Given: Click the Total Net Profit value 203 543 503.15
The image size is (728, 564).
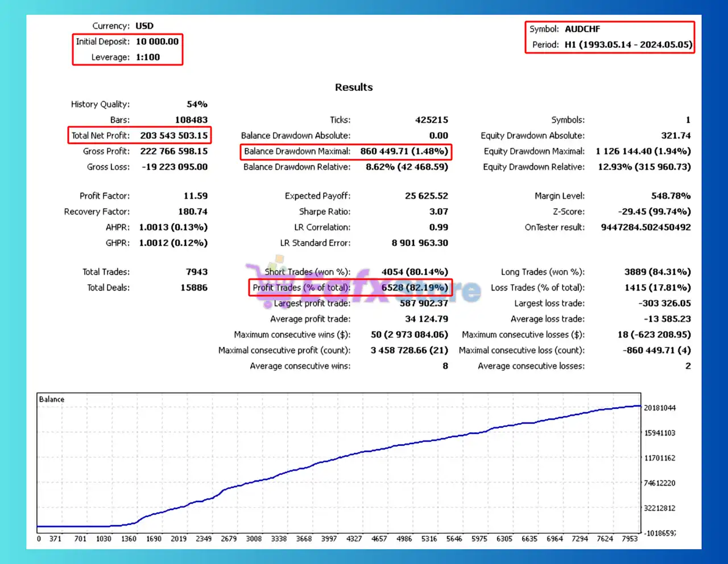Looking at the screenshot, I should [x=174, y=135].
